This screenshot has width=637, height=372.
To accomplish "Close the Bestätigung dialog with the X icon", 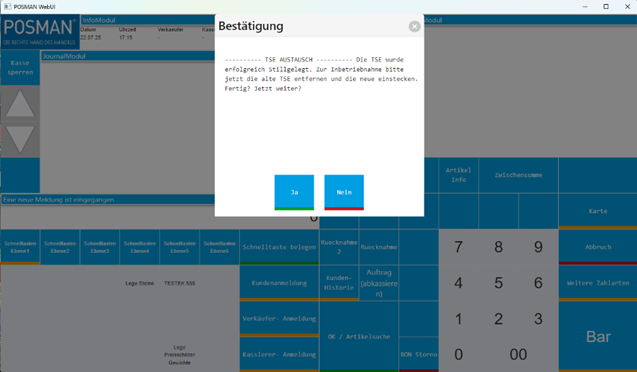I will click(x=414, y=26).
